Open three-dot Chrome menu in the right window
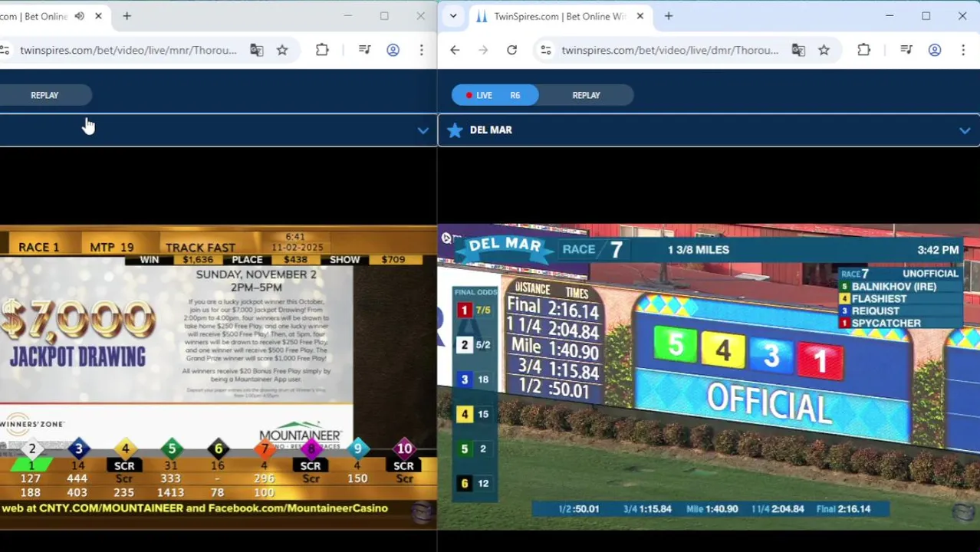The height and width of the screenshot is (552, 980). point(963,51)
